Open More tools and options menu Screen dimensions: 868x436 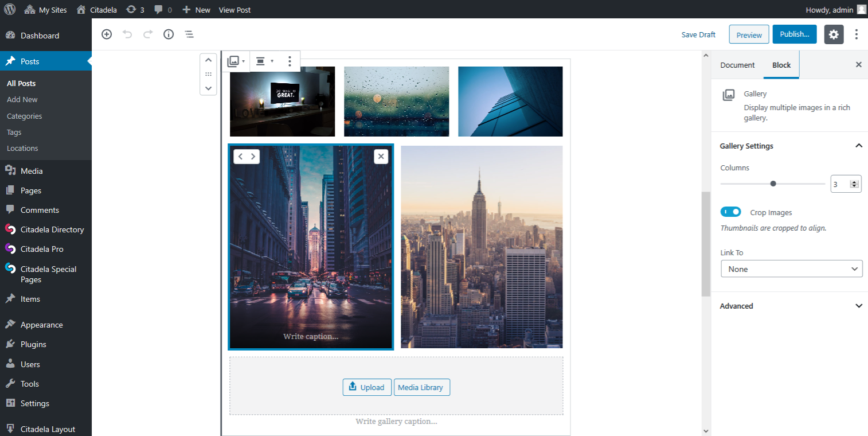[856, 34]
